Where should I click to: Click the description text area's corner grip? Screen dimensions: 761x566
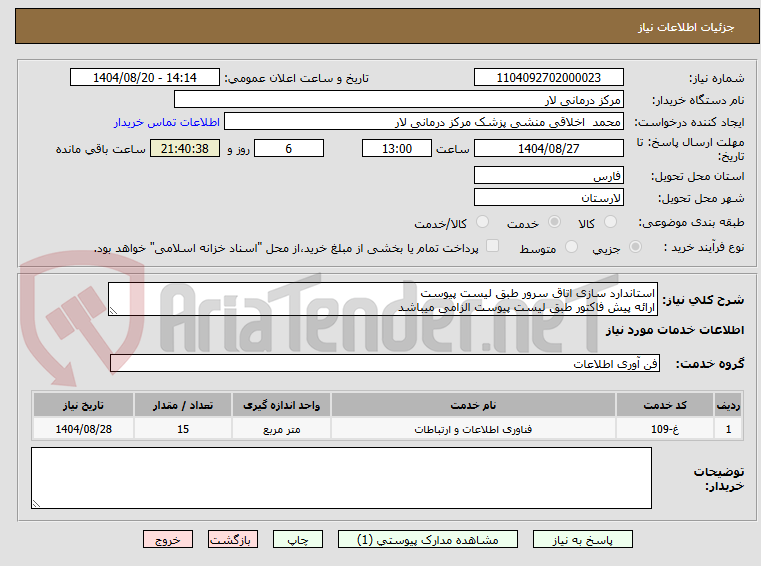113,311
